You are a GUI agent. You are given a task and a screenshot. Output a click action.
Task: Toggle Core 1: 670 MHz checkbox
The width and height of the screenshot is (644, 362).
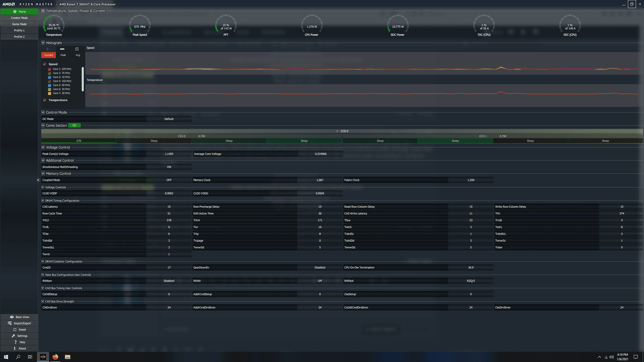(x=49, y=69)
